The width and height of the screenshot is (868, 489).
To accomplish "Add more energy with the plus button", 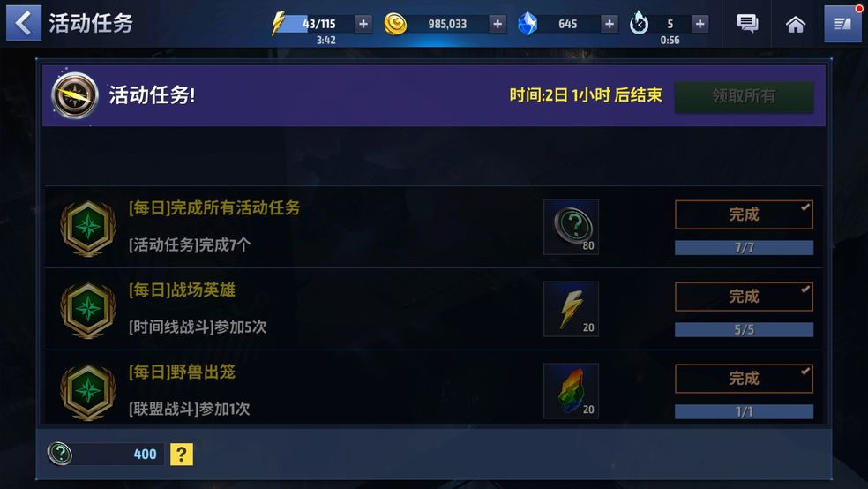I will (x=363, y=24).
